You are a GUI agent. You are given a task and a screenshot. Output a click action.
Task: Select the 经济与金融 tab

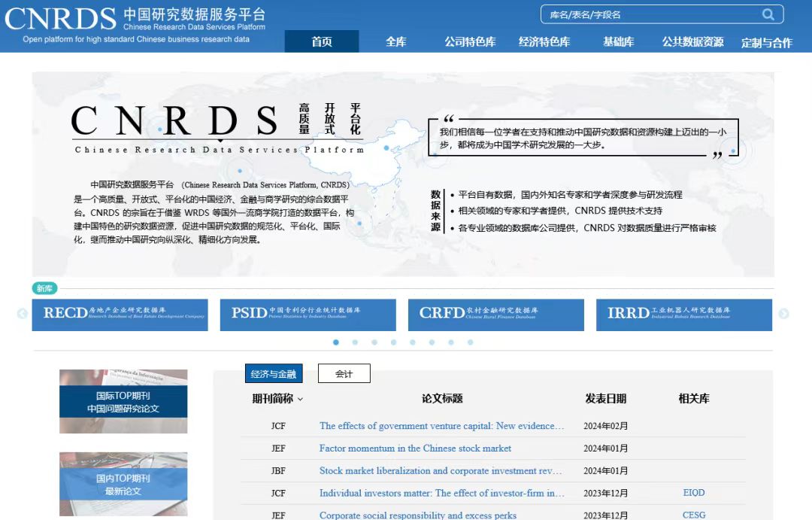tap(274, 373)
